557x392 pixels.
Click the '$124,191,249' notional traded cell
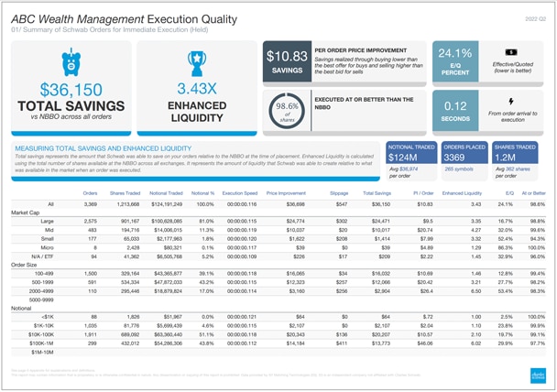(167, 204)
